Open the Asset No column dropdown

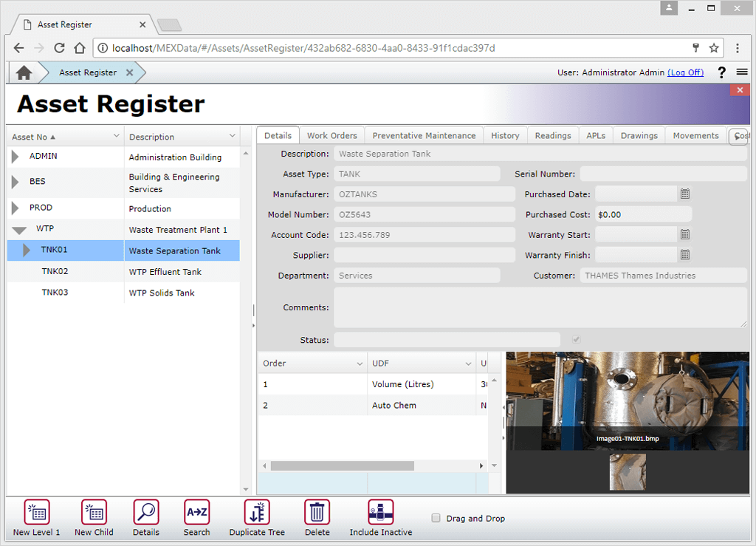click(117, 136)
